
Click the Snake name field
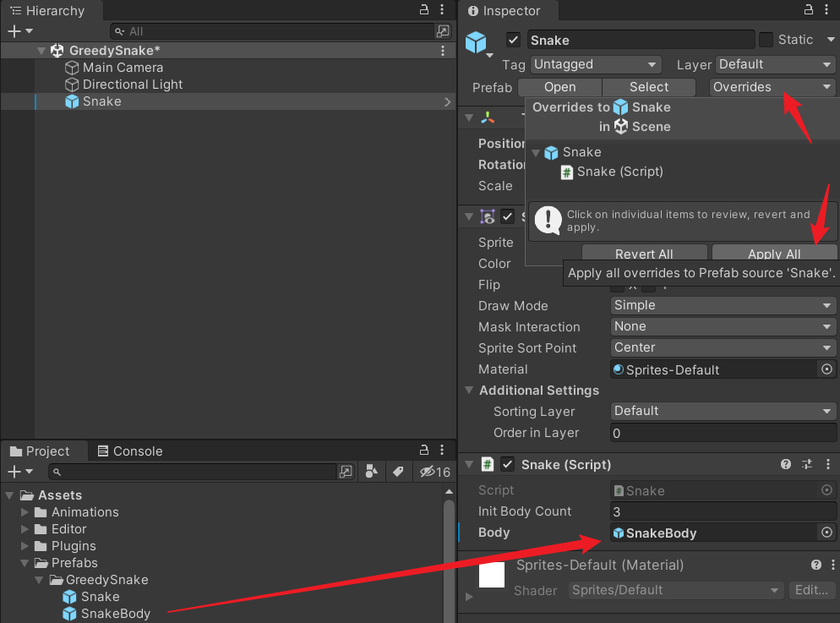pyautogui.click(x=641, y=41)
